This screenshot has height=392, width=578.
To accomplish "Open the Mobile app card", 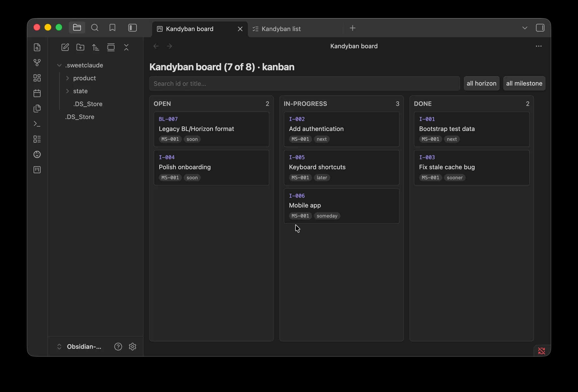I will (341, 206).
